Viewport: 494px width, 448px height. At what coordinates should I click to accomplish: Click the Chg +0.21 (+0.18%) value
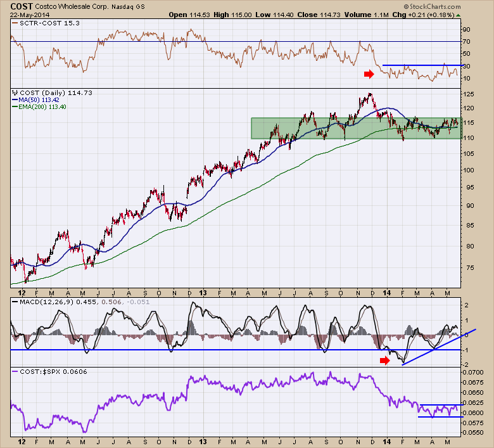[x=424, y=15]
